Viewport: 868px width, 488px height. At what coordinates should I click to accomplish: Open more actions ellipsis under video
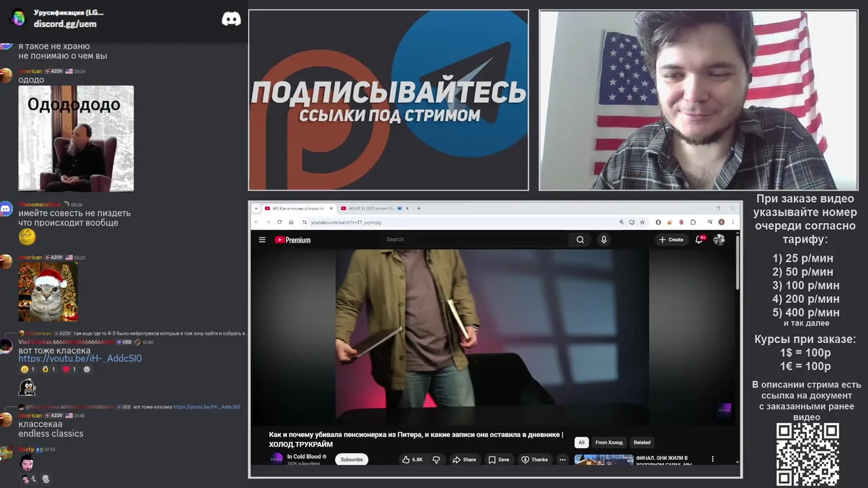(x=562, y=460)
